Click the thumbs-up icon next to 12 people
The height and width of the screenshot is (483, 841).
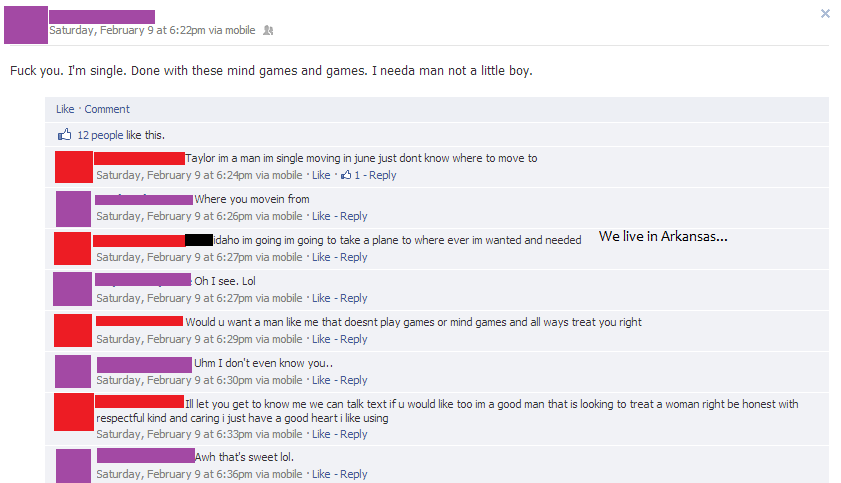tap(64, 135)
